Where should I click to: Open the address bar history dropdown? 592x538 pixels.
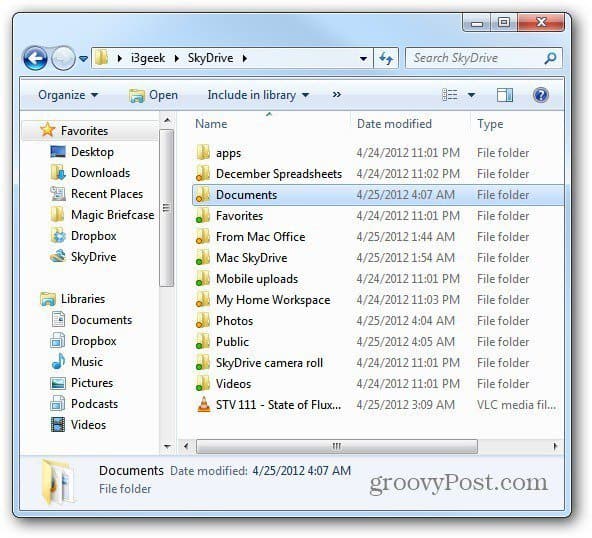pos(363,59)
